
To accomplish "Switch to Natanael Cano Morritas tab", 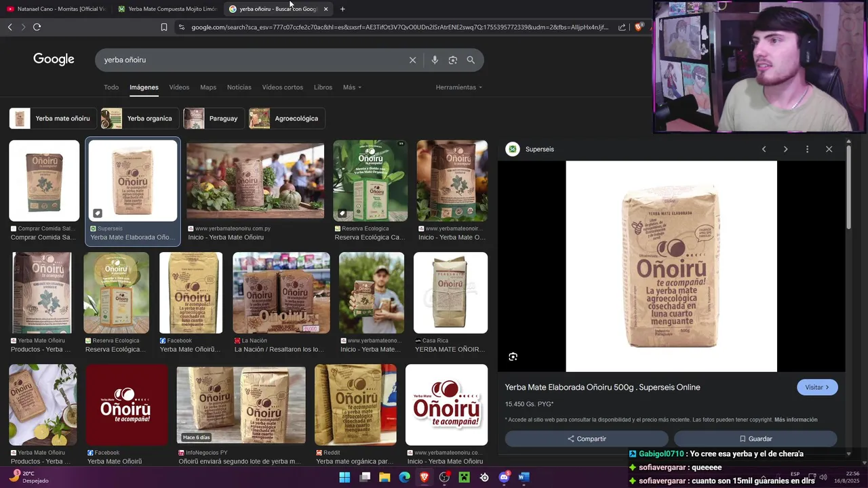I will coord(56,9).
